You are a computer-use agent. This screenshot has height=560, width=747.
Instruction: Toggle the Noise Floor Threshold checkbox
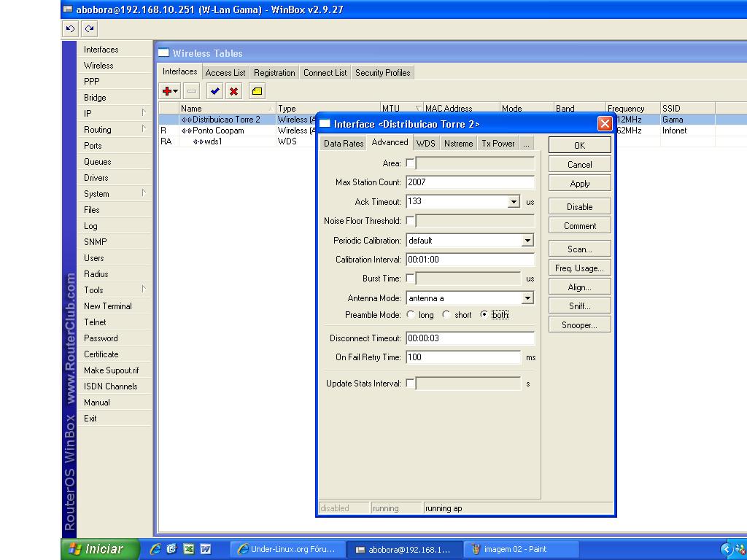410,221
